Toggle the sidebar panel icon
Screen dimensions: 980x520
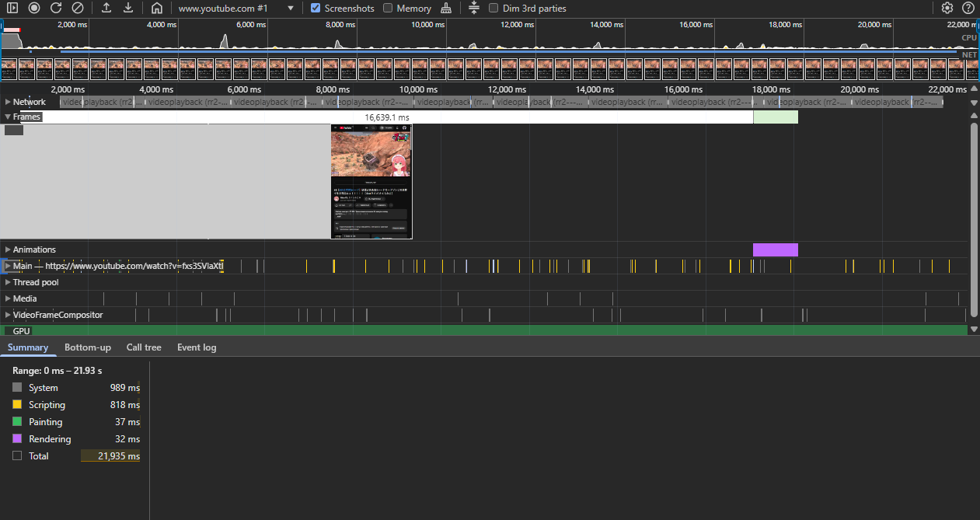[12, 9]
